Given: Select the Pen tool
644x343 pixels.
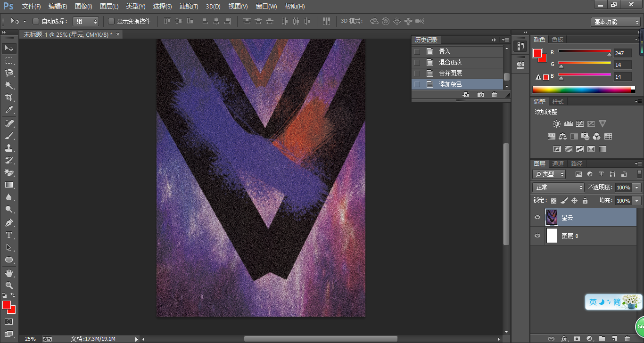Looking at the screenshot, I should pyautogui.click(x=9, y=223).
